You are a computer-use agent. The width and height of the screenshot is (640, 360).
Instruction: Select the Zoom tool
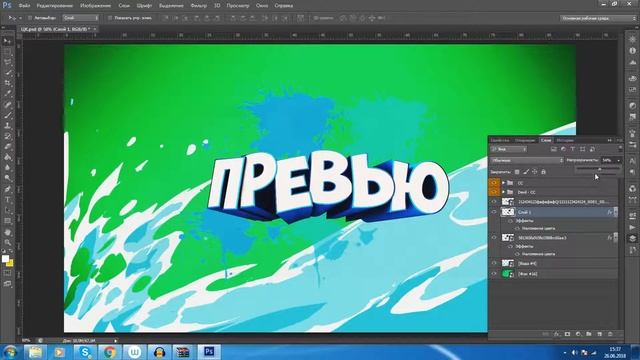coord(7,243)
